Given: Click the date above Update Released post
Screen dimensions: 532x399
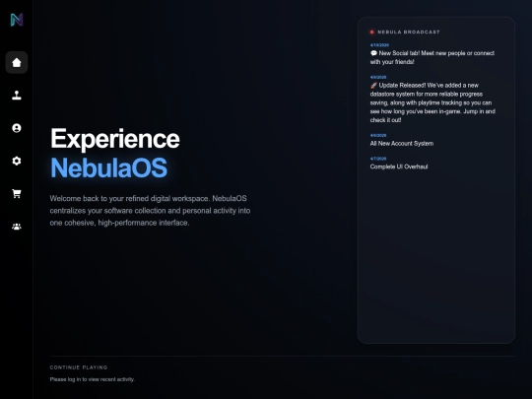Looking at the screenshot, I should [x=378, y=77].
